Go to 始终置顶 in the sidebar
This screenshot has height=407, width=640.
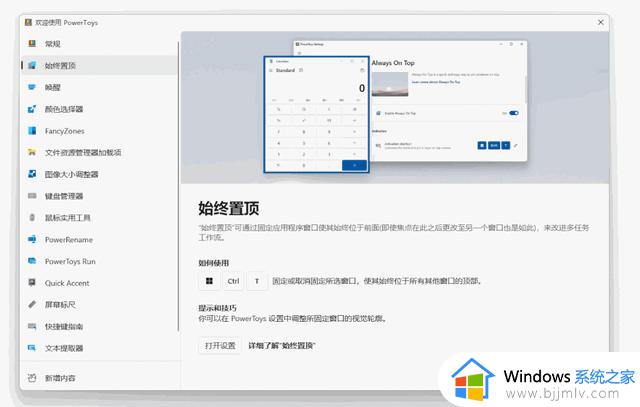click(x=99, y=65)
